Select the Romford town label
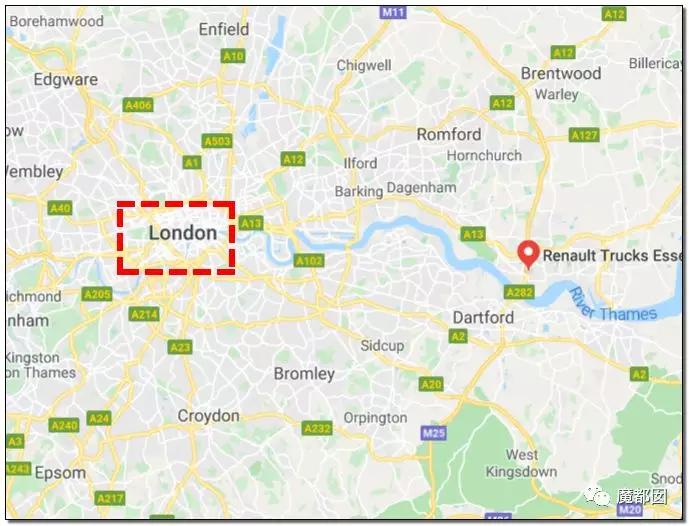689x526 pixels. click(x=449, y=134)
